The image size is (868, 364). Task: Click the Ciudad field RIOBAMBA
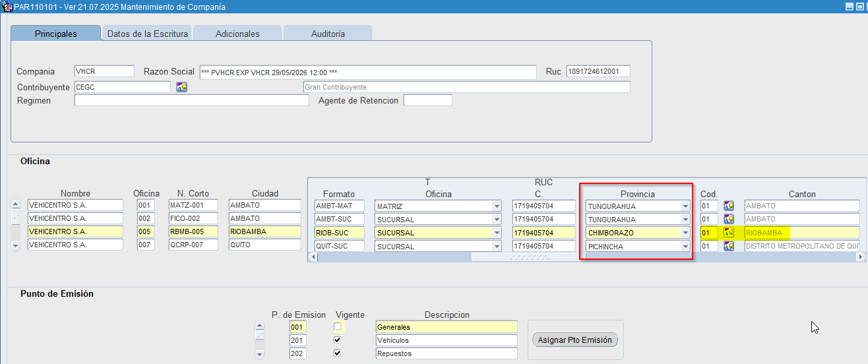click(x=265, y=231)
